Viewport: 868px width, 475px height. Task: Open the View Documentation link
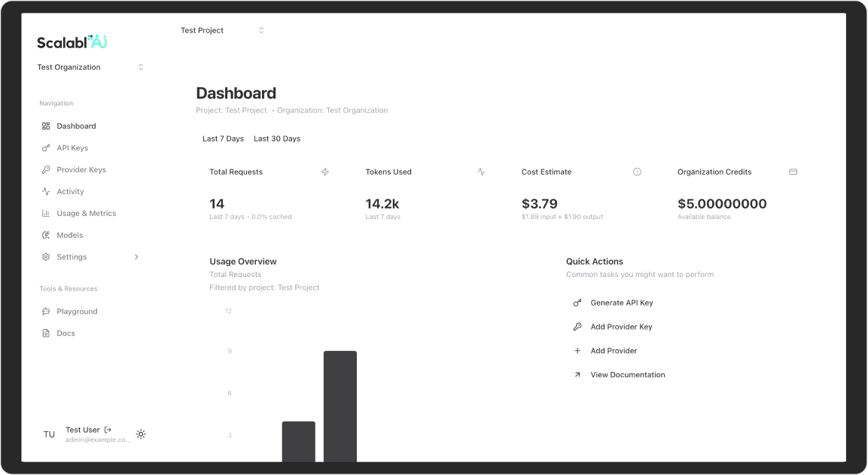point(627,375)
